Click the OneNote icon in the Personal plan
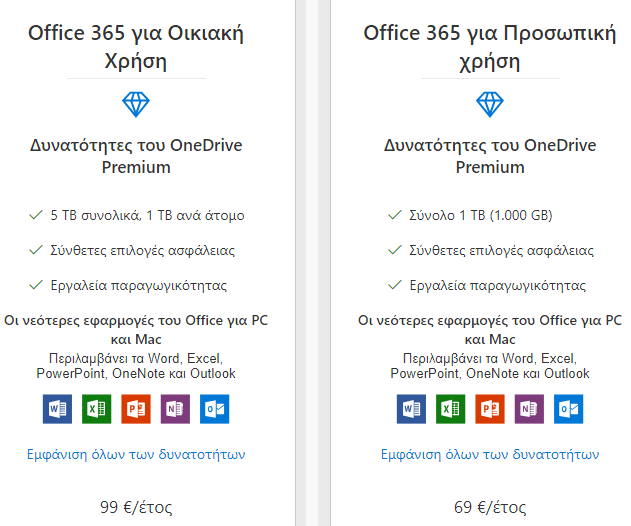This screenshot has width=631, height=526. [529, 409]
